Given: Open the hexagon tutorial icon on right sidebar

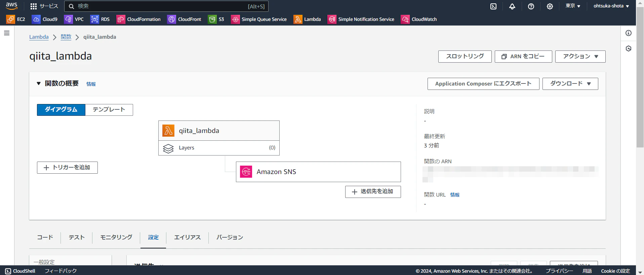Looking at the screenshot, I should pyautogui.click(x=629, y=49).
